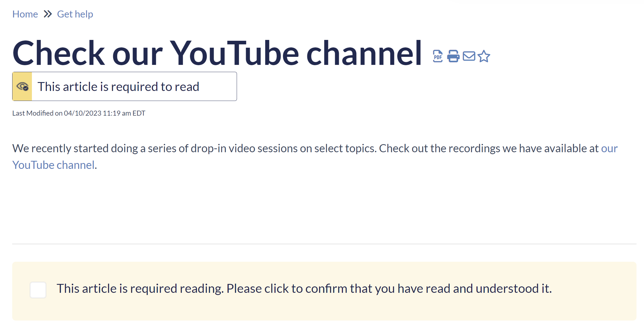
Task: Download the article as PDF
Action: tap(438, 56)
